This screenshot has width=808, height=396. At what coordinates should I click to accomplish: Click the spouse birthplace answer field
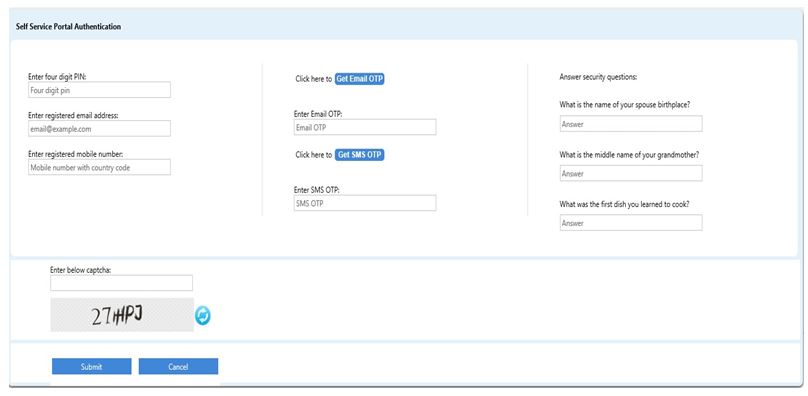(631, 124)
